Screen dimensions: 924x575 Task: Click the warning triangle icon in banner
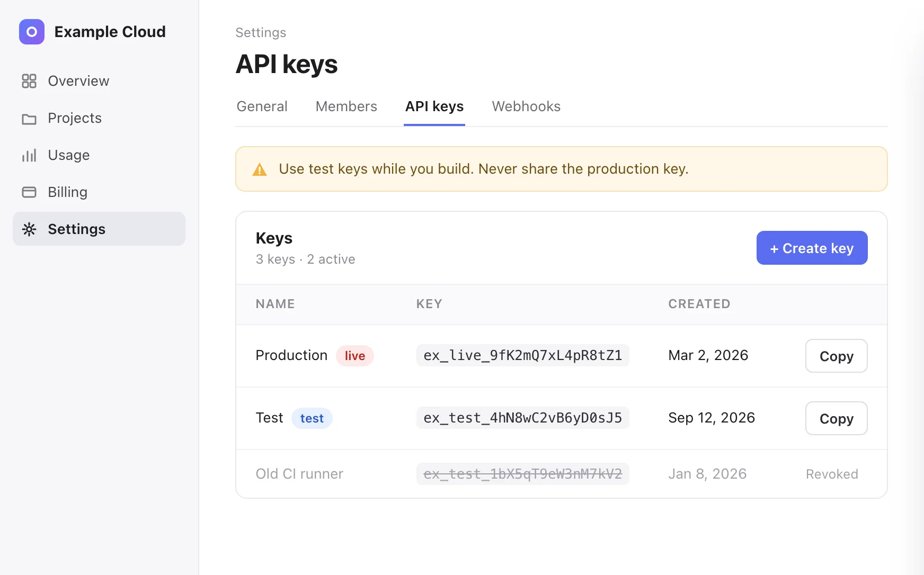point(260,169)
